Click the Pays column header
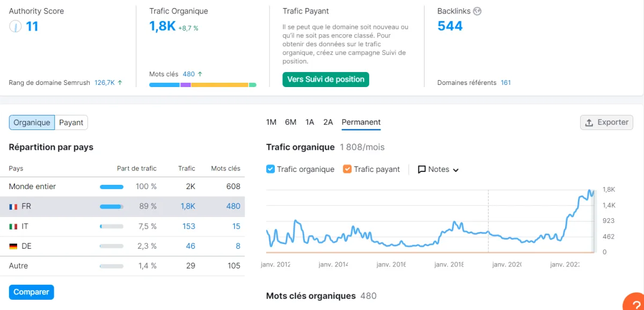This screenshot has width=644, height=310. tap(16, 168)
